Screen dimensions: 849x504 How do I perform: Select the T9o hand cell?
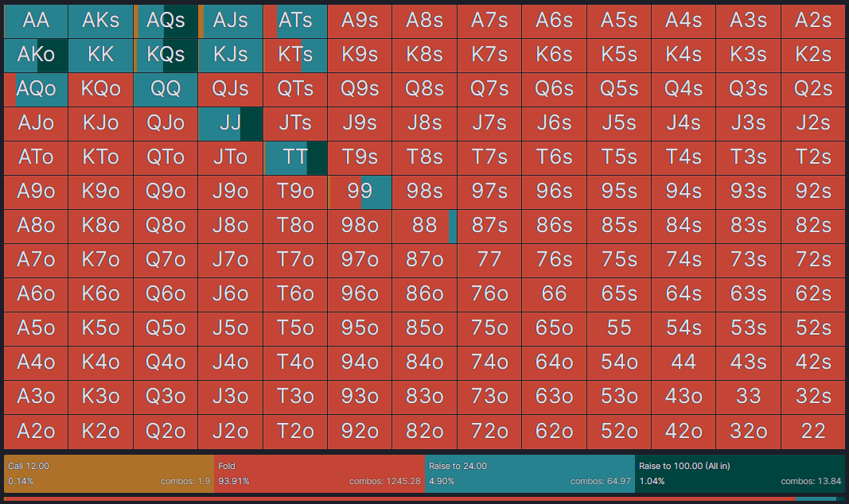295,192
